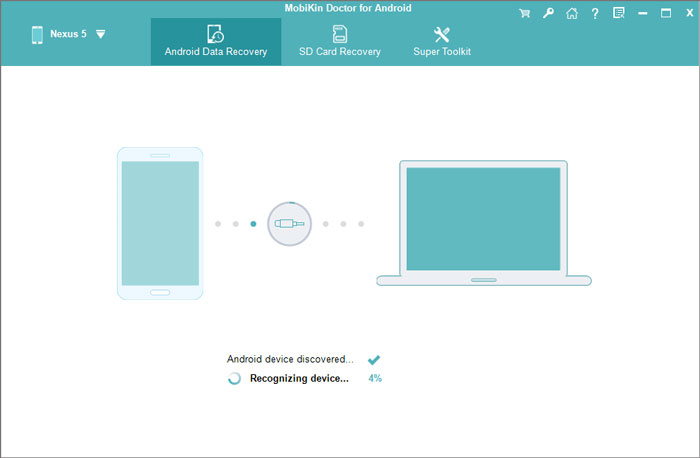Click the Recognizing device spinner icon
Screen dimensions: 700x458
pos(234,379)
